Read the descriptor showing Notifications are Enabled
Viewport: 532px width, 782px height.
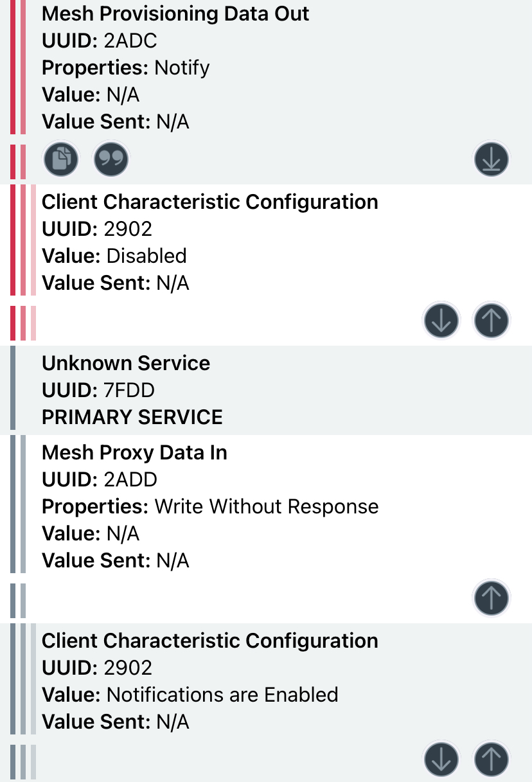tap(441, 760)
